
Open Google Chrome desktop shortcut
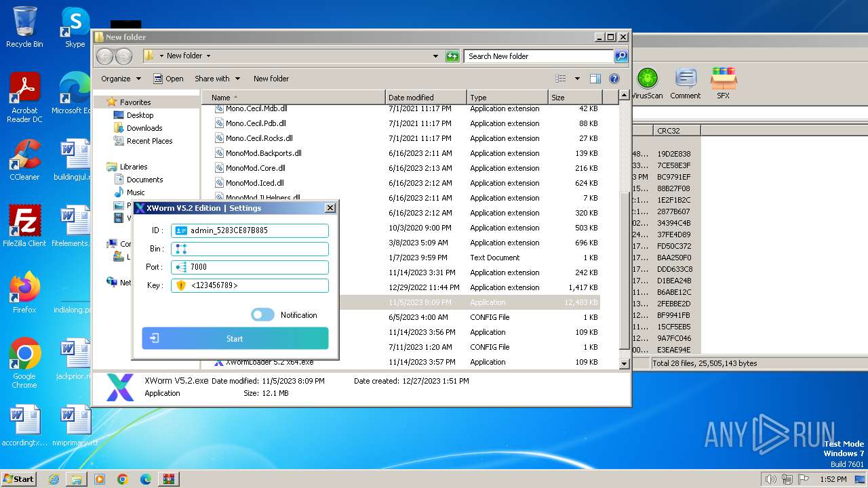point(24,363)
